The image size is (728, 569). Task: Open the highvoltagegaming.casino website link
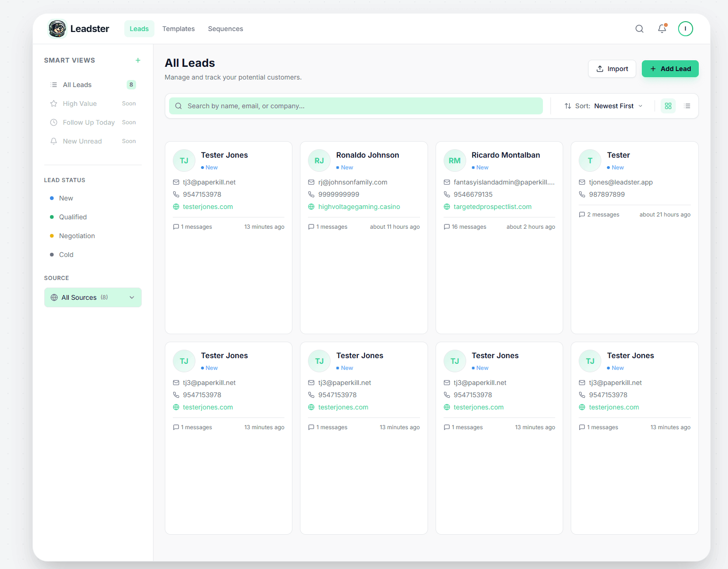pyautogui.click(x=359, y=206)
